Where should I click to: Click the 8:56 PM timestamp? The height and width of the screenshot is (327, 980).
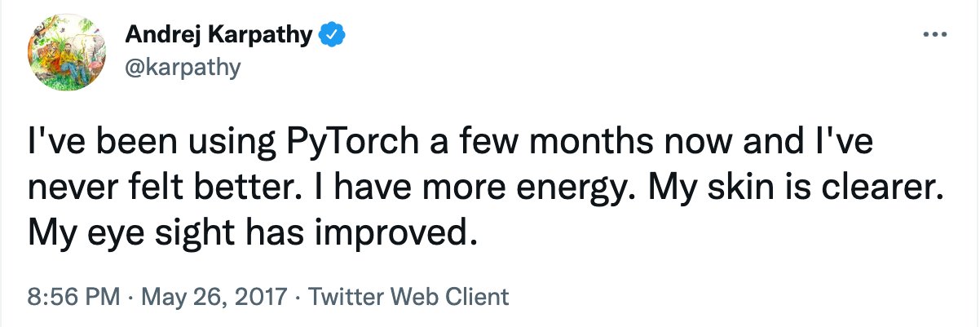point(74,295)
